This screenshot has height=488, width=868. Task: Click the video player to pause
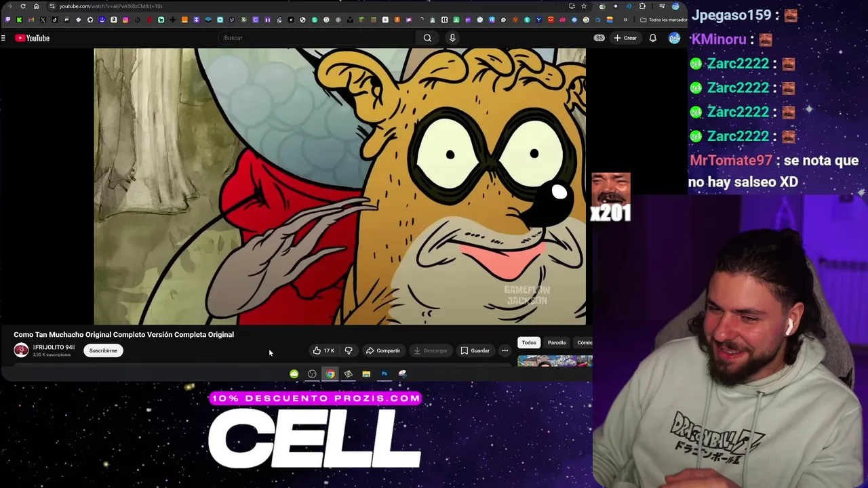(x=340, y=186)
